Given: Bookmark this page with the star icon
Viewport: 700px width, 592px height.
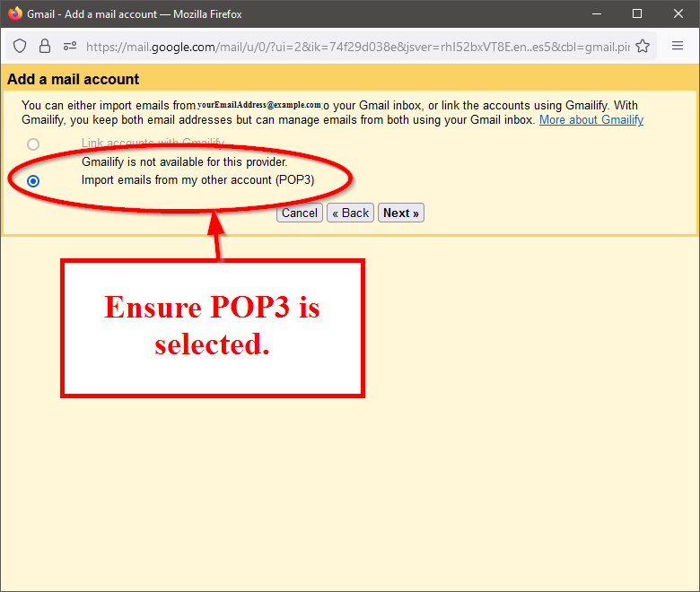Looking at the screenshot, I should tap(643, 46).
